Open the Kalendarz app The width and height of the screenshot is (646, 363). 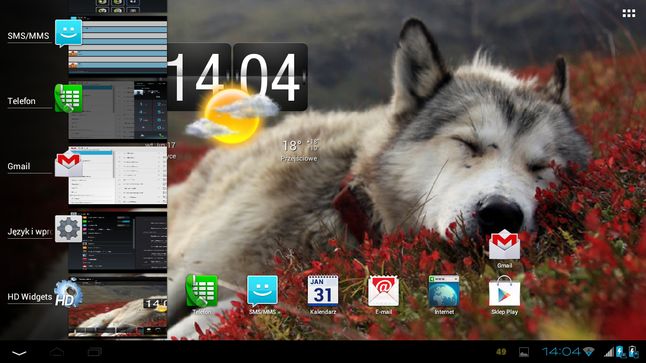tap(323, 294)
